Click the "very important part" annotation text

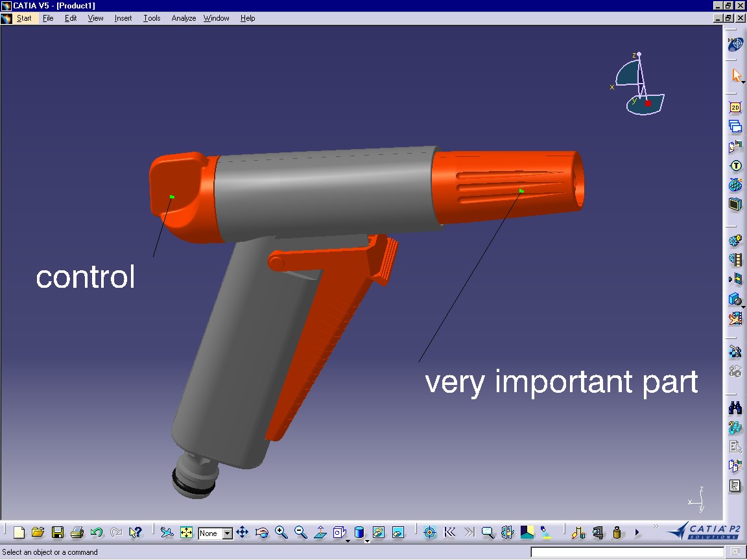click(x=561, y=382)
